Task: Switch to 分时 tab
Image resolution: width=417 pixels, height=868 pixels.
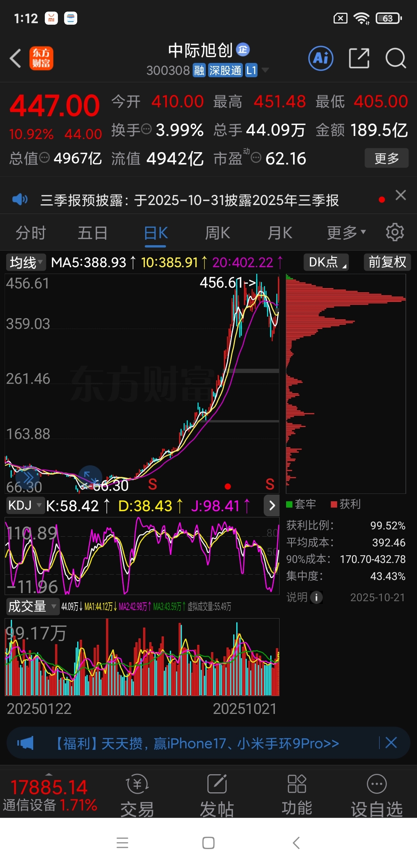Action: tap(31, 233)
